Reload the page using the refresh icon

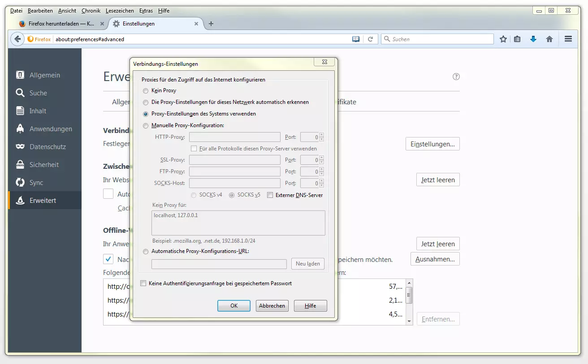click(370, 39)
